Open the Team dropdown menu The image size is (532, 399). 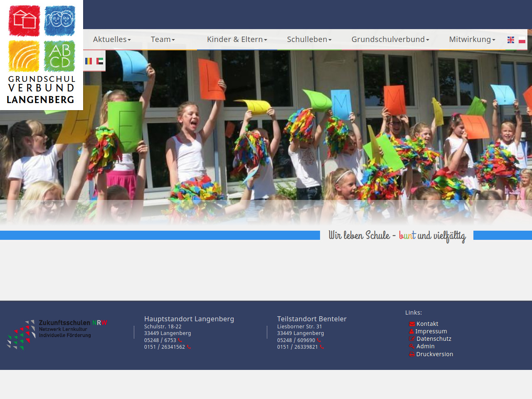163,39
